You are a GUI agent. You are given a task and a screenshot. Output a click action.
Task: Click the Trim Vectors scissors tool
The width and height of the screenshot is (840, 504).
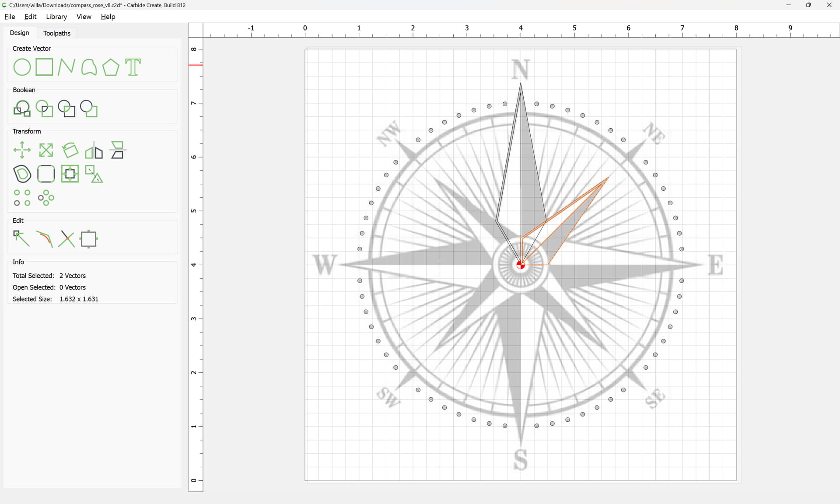tap(66, 239)
